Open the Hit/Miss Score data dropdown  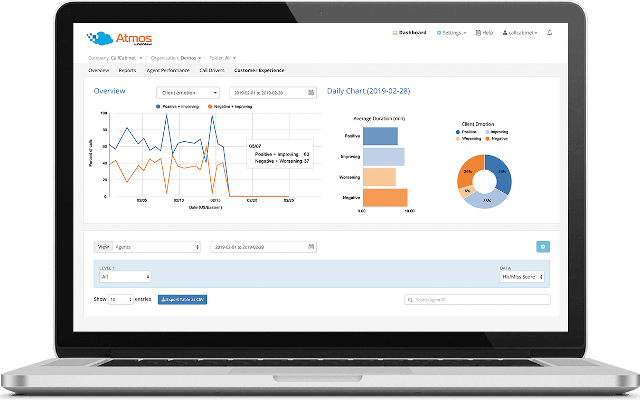[522, 277]
